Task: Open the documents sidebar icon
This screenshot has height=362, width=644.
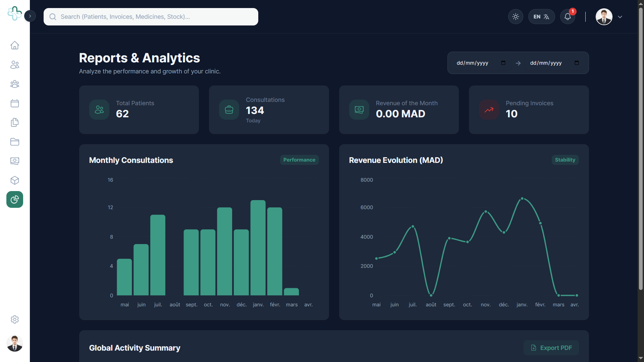Action: (15, 122)
